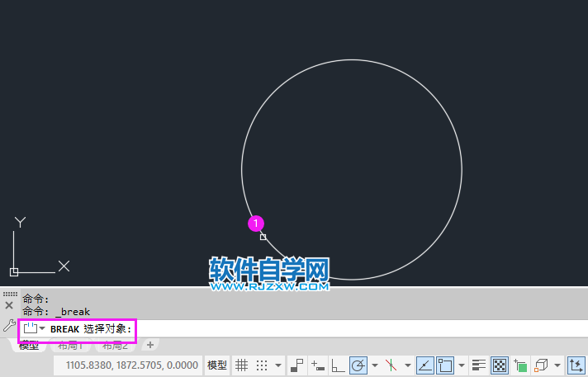The image size is (588, 377).
Task: Toggle polar tracking icon
Action: 358,365
